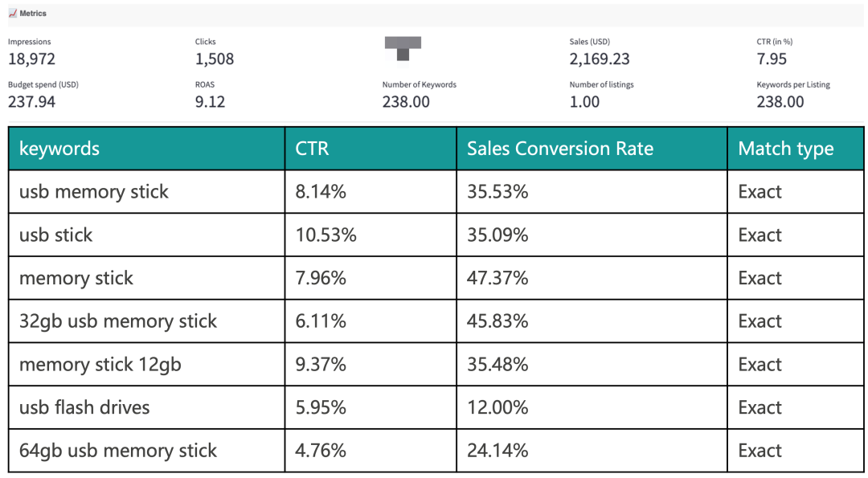868x478 pixels.
Task: Click the 'usb stick' keyword row
Action: (x=56, y=235)
